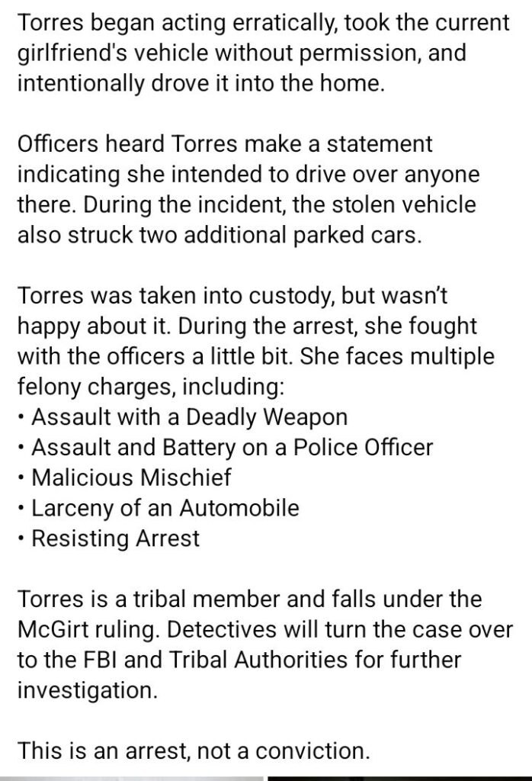Click the line starting 'Officers heard Torres'
This screenshot has width=532, height=781.
point(224,143)
